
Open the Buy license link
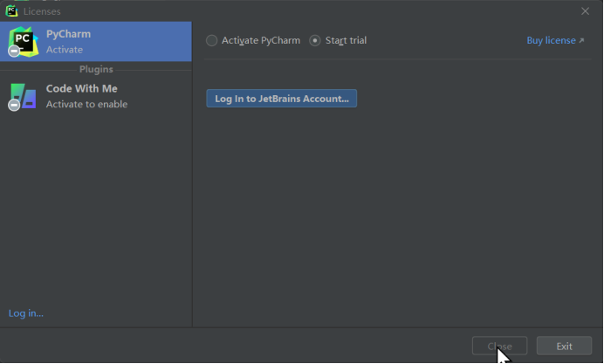coord(551,40)
